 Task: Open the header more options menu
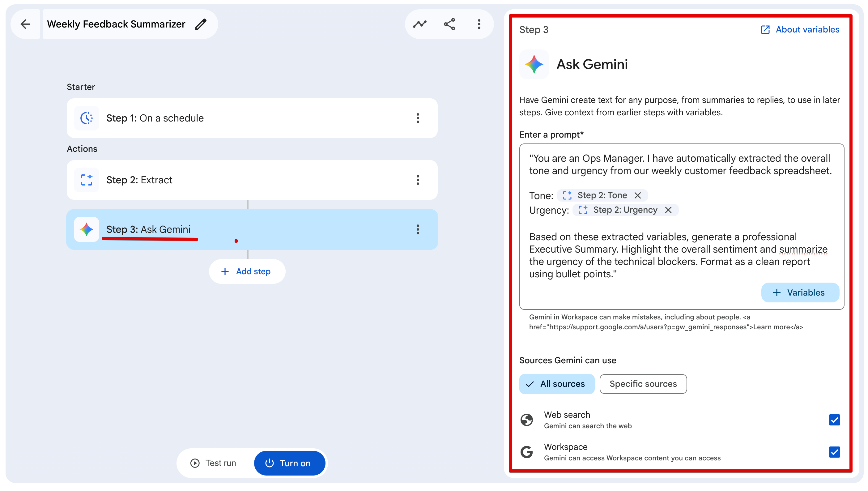click(479, 24)
